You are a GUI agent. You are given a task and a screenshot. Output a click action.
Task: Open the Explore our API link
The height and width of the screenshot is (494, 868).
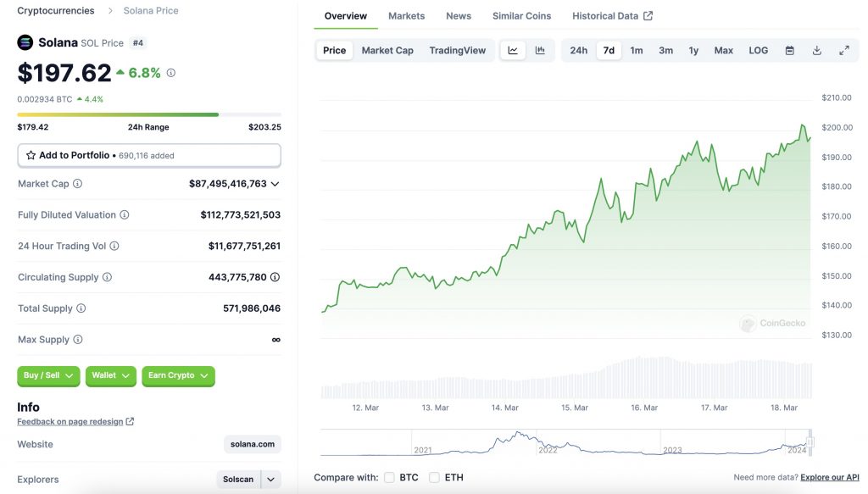click(x=829, y=478)
